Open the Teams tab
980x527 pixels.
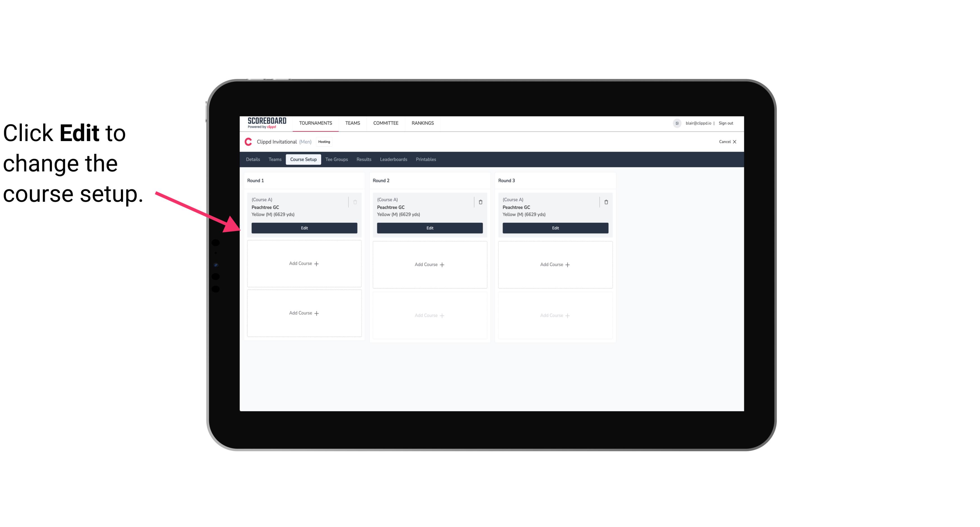click(x=274, y=159)
